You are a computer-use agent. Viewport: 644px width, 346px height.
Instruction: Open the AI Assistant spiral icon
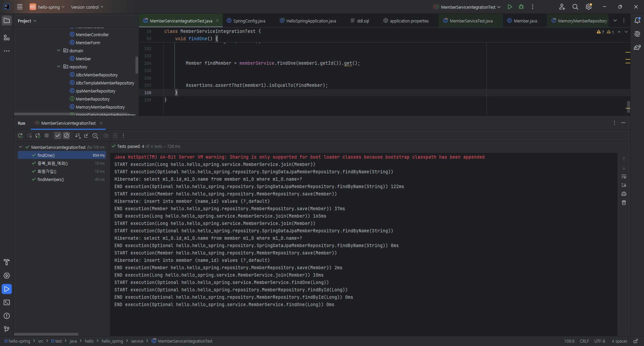click(x=637, y=34)
